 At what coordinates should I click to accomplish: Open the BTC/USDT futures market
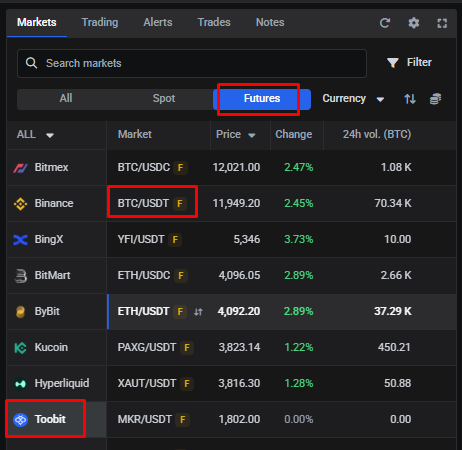tap(143, 203)
